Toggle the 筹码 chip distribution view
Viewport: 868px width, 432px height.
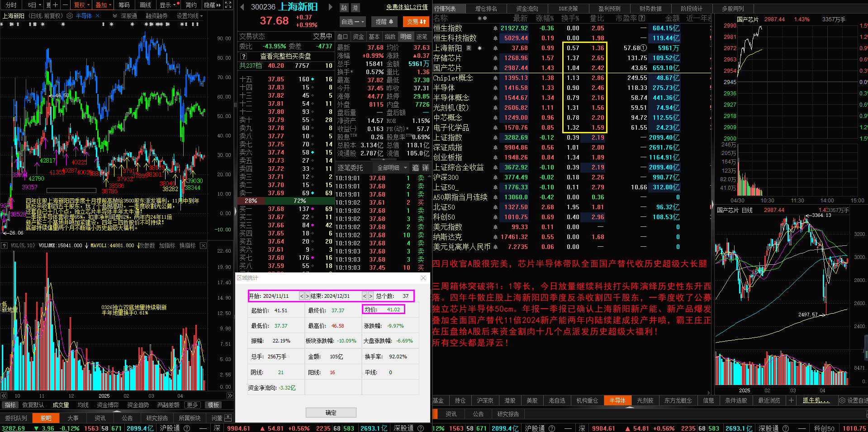(x=124, y=5)
